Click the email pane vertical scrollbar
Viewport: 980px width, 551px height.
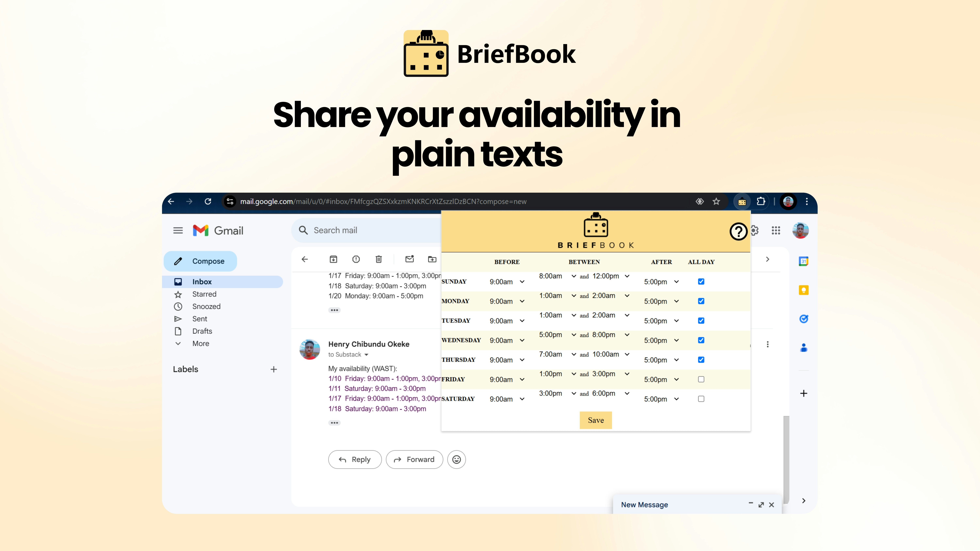pos(786,459)
